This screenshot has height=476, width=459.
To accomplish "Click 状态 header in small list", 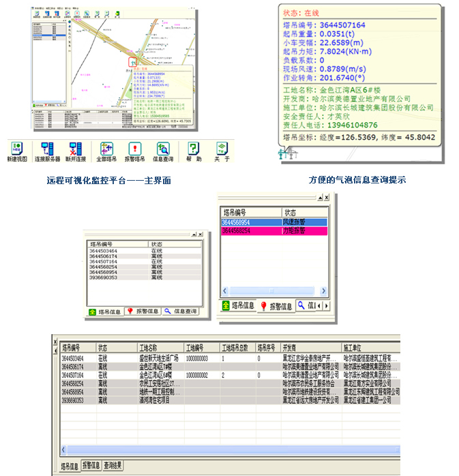I will pos(175,244).
